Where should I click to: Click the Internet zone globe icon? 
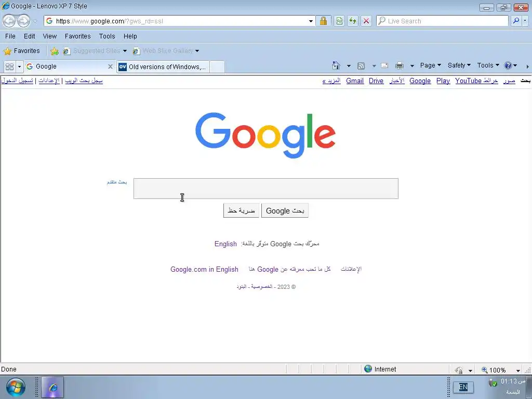[368, 369]
